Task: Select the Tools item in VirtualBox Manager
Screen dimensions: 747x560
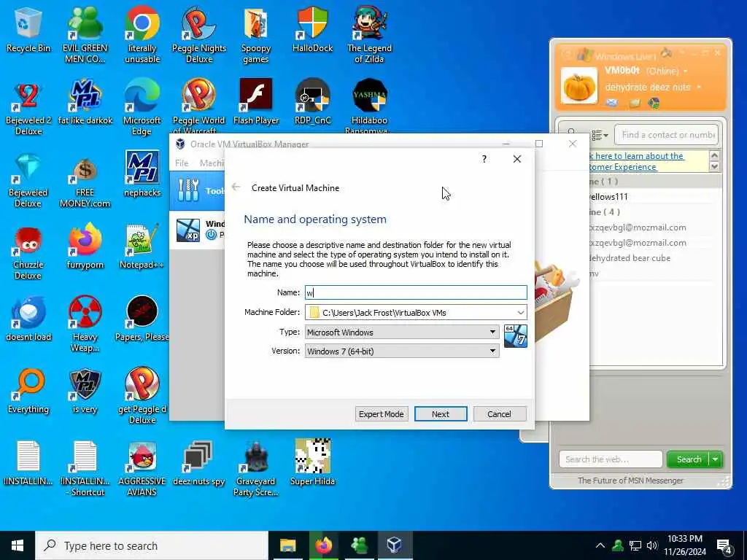Action: [x=197, y=190]
